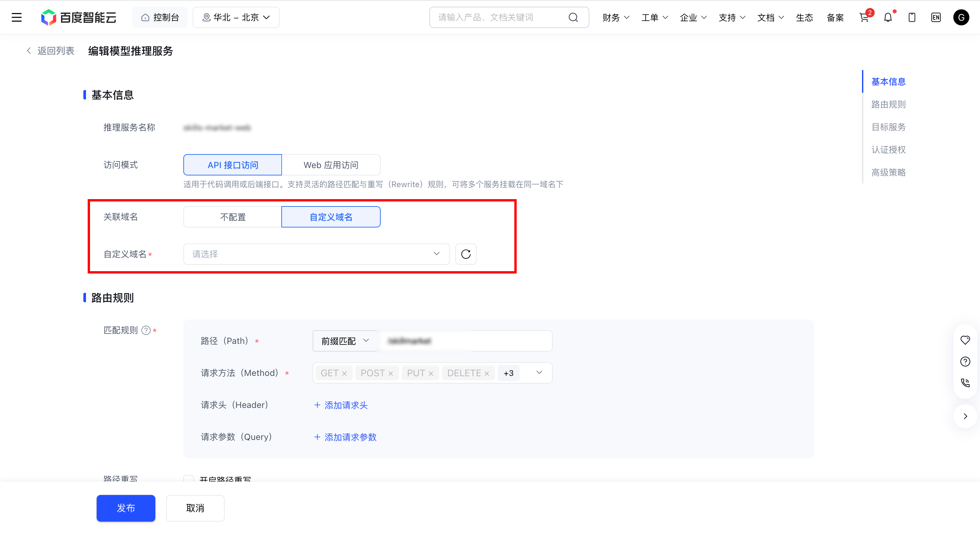
Task: Click the floating help question icon
Action: pyautogui.click(x=965, y=361)
